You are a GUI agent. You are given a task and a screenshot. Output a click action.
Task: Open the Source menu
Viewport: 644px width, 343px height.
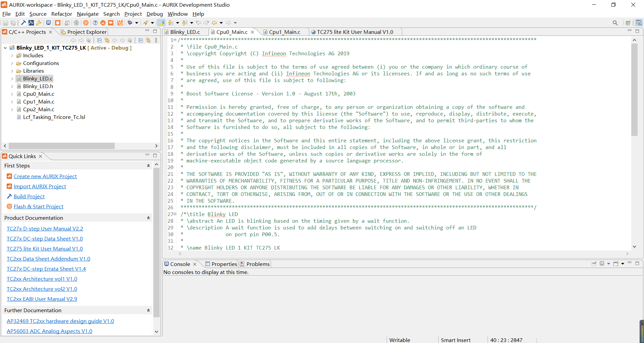point(38,14)
